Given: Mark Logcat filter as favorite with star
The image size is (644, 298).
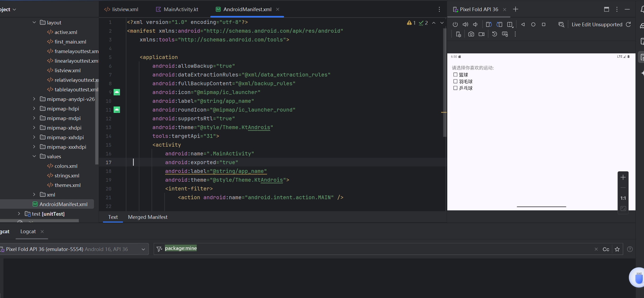Looking at the screenshot, I should tap(617, 249).
